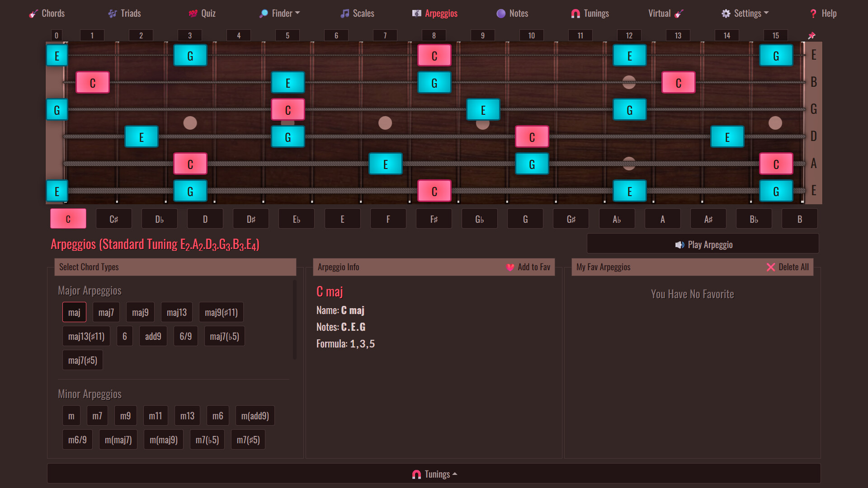The width and height of the screenshot is (868, 488).
Task: Click the Notes circle icon
Action: (x=500, y=13)
